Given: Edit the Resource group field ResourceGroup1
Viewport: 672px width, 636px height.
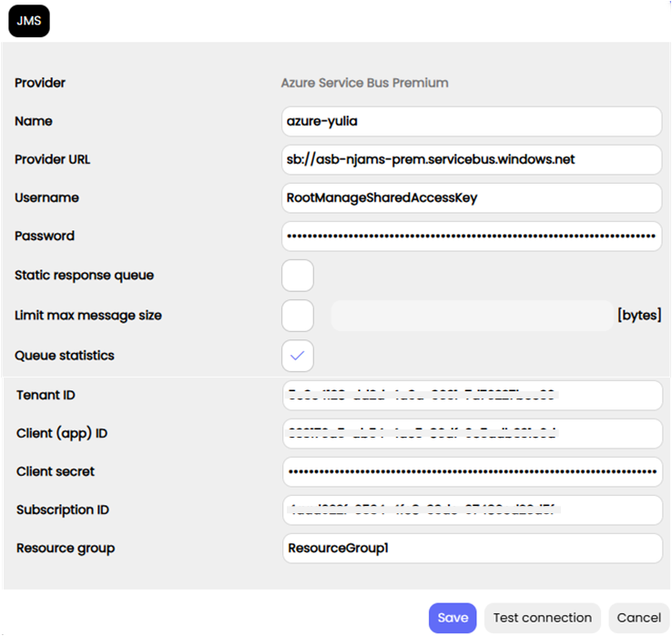Looking at the screenshot, I should [x=473, y=549].
